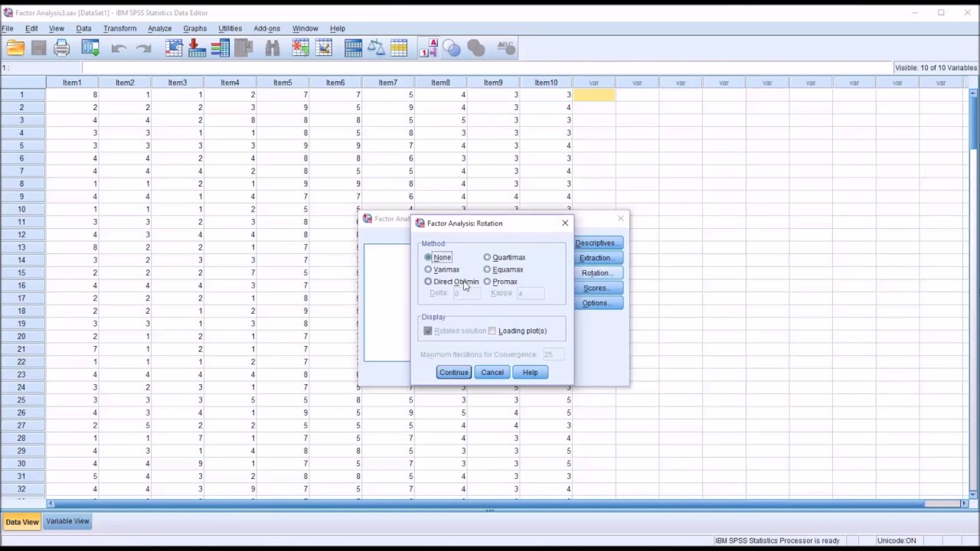Click the Insert variable icon
The height and width of the screenshot is (551, 980).
coord(324,48)
